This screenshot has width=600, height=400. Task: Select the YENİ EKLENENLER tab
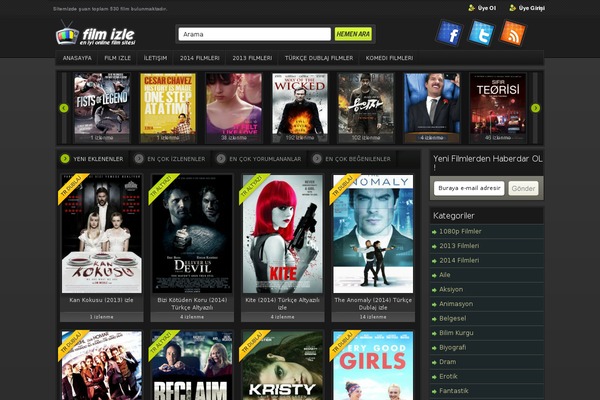click(92, 159)
